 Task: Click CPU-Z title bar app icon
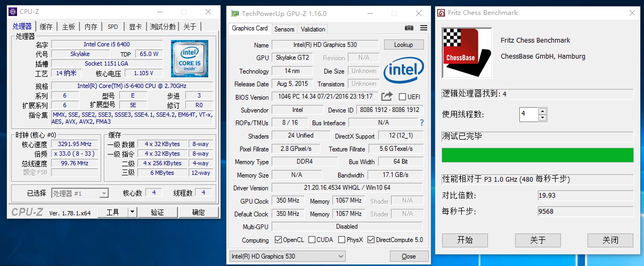coord(12,12)
